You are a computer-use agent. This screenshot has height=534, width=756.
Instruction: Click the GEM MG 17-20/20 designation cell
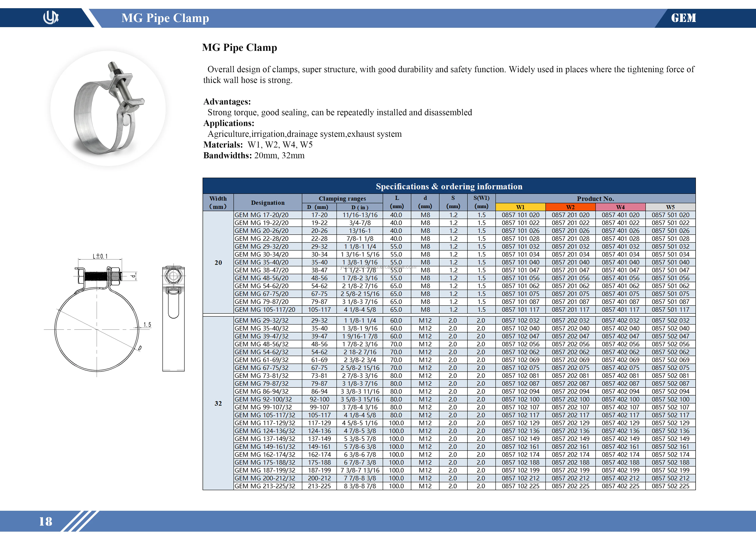pos(262,215)
